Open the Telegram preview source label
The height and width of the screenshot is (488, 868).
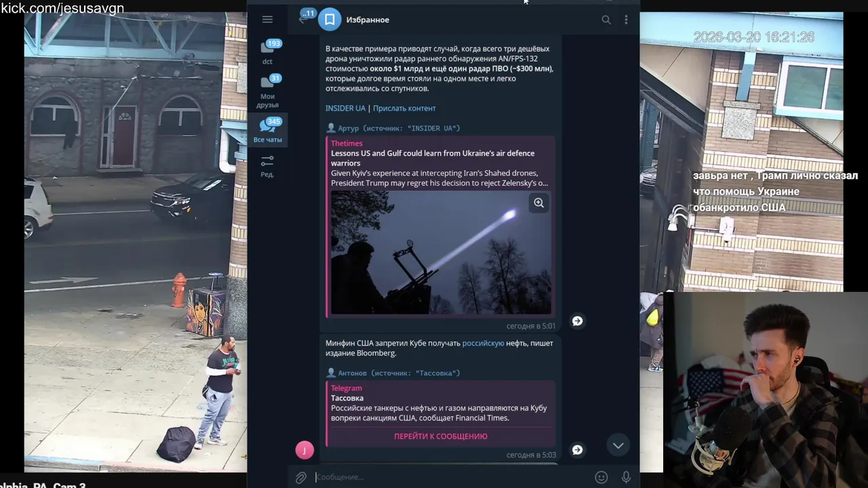pyautogui.click(x=347, y=388)
